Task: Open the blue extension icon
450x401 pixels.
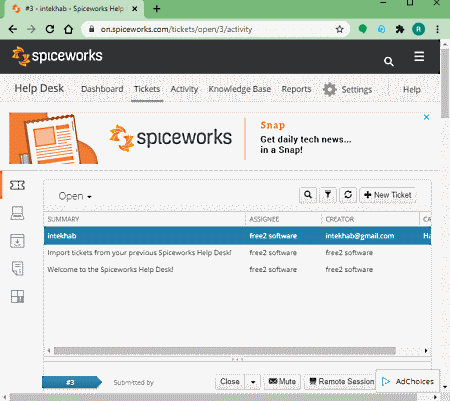Action: tap(381, 29)
